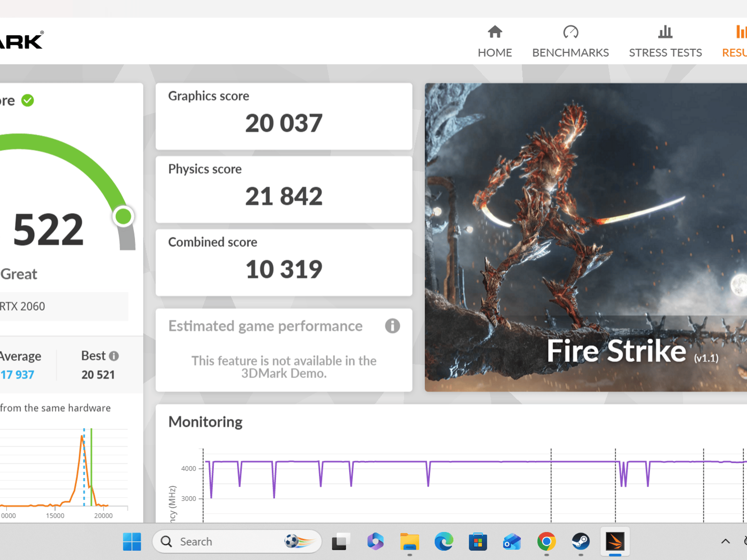Viewport: 747px width, 560px height.
Task: Open the STRESS TESTS tab
Action: pyautogui.click(x=665, y=41)
